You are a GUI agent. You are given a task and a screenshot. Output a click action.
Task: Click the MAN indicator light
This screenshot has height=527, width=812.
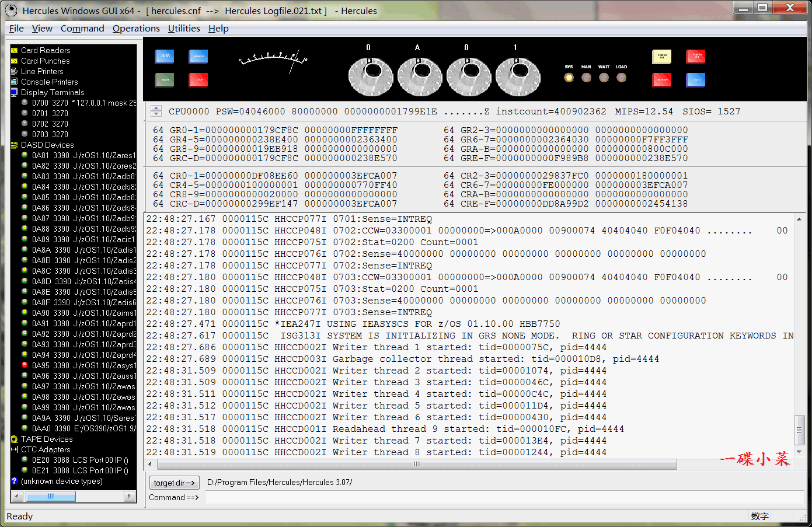click(x=586, y=78)
